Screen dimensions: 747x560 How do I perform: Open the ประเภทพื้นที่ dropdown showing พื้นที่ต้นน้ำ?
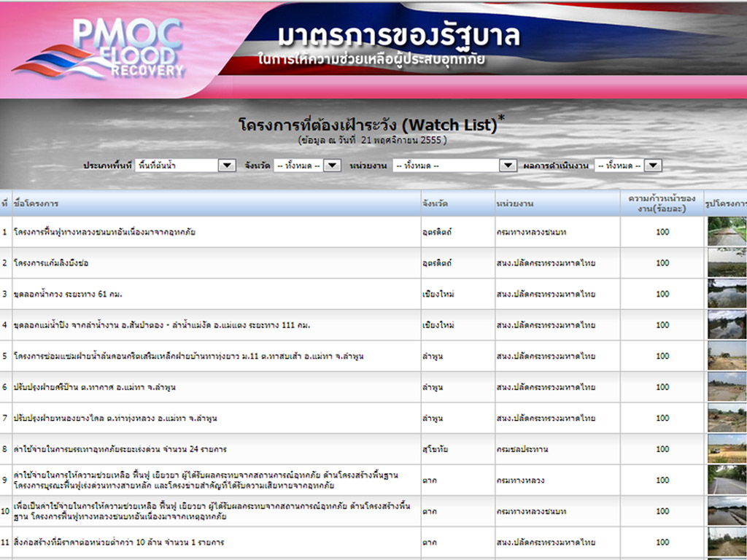coord(186,166)
